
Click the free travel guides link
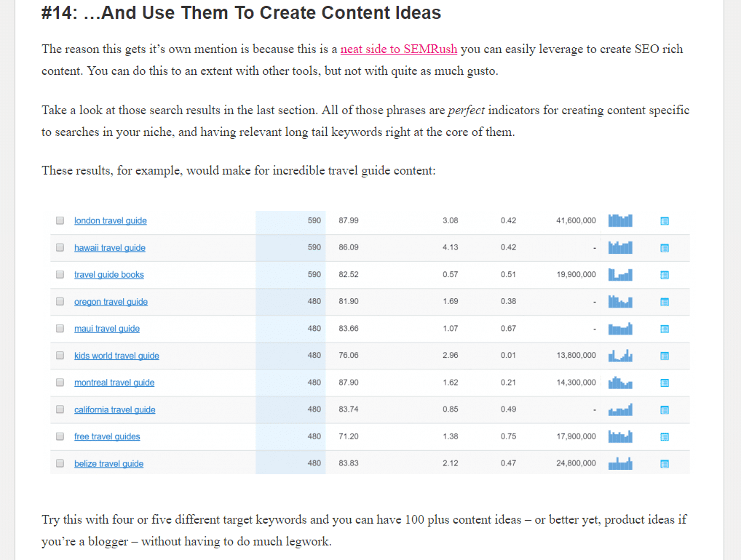(x=107, y=437)
